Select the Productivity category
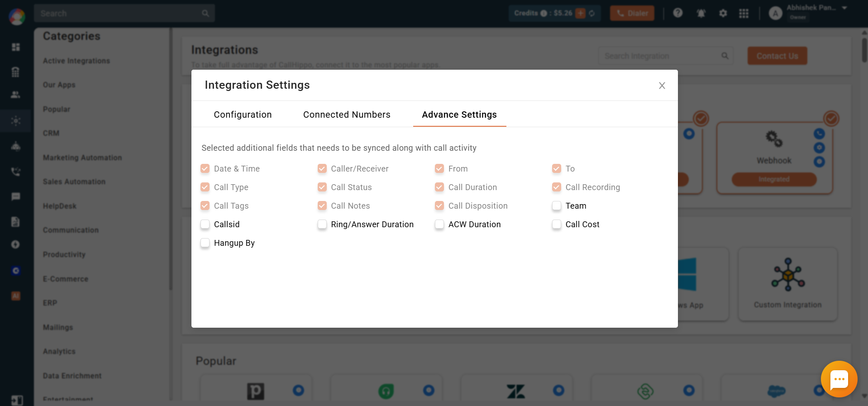The height and width of the screenshot is (406, 868). click(x=64, y=254)
